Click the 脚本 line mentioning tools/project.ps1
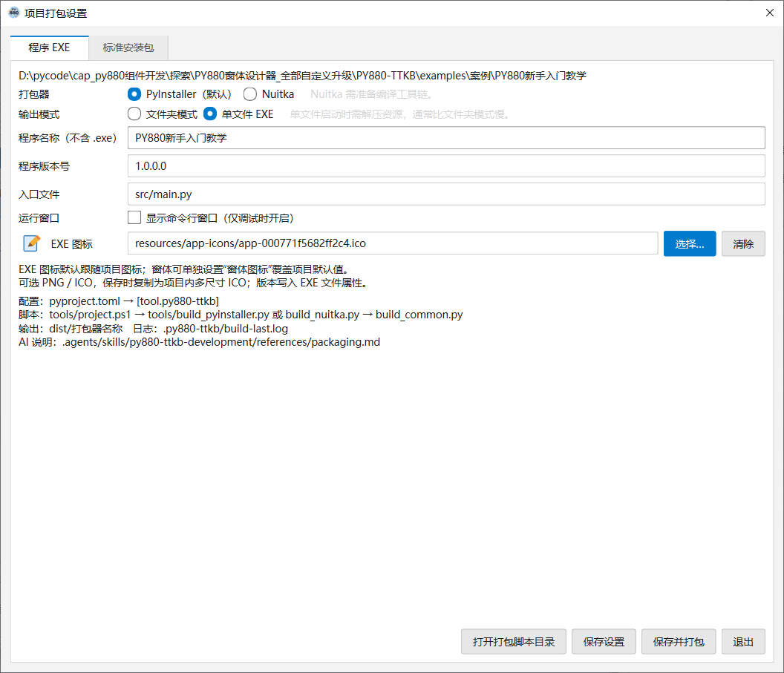The height and width of the screenshot is (673, 784). (x=241, y=315)
